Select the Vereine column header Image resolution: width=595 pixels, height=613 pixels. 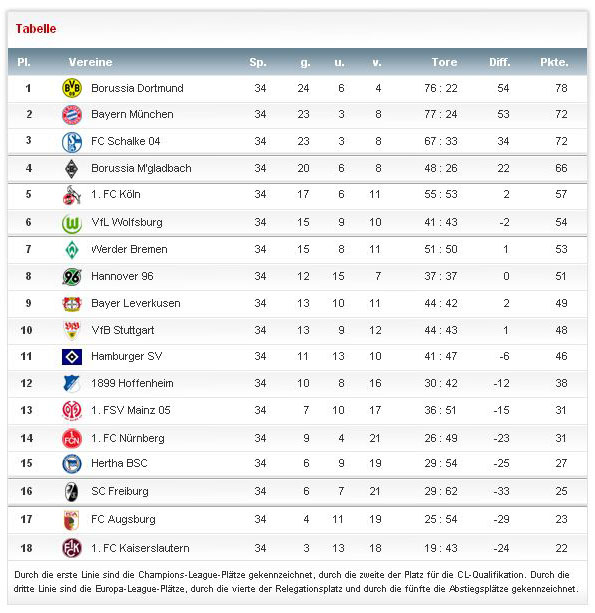(90, 62)
